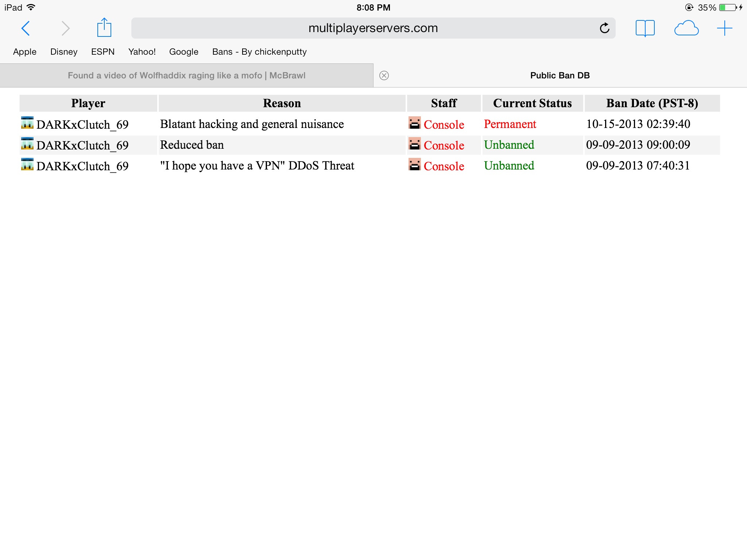Viewport: 747px width, 560px height.
Task: Open Bans - By chickenputty bookmark
Action: 259,52
